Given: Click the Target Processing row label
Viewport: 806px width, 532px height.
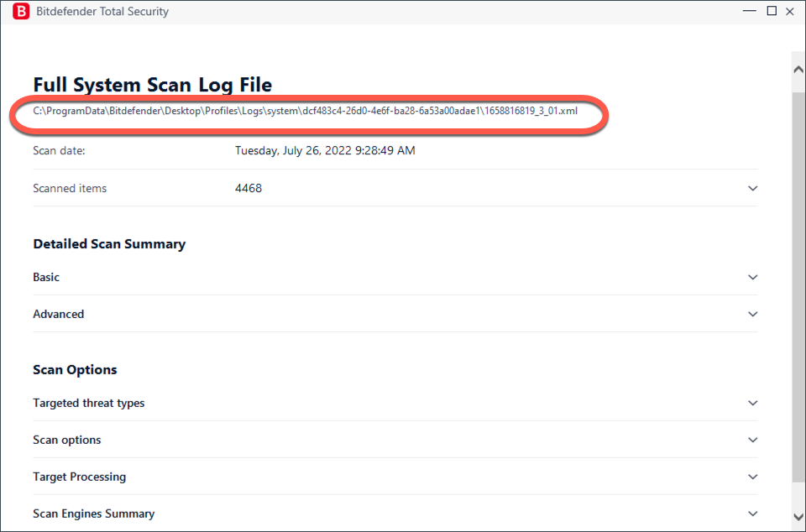Looking at the screenshot, I should coord(79,477).
